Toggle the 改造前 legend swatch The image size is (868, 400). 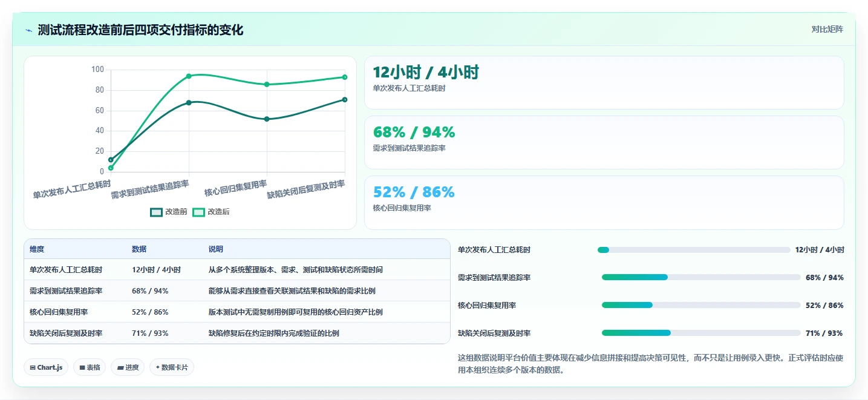(157, 212)
